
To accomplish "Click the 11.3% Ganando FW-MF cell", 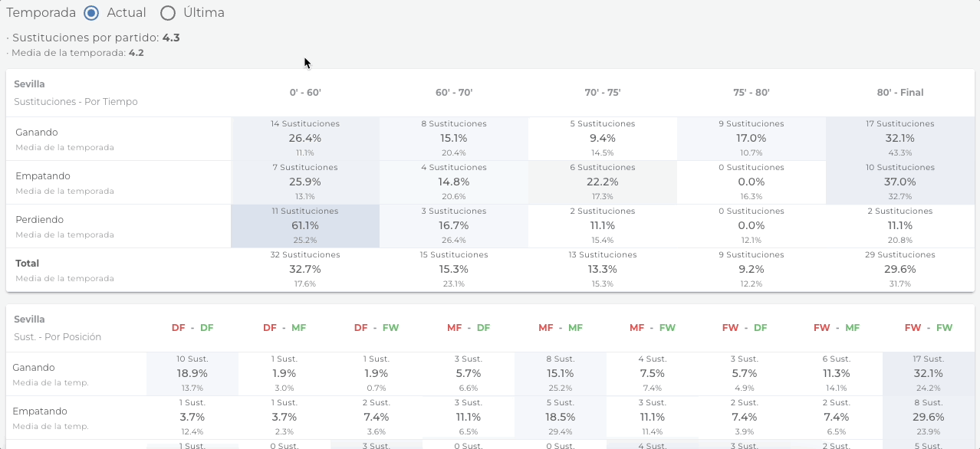I will click(837, 374).
